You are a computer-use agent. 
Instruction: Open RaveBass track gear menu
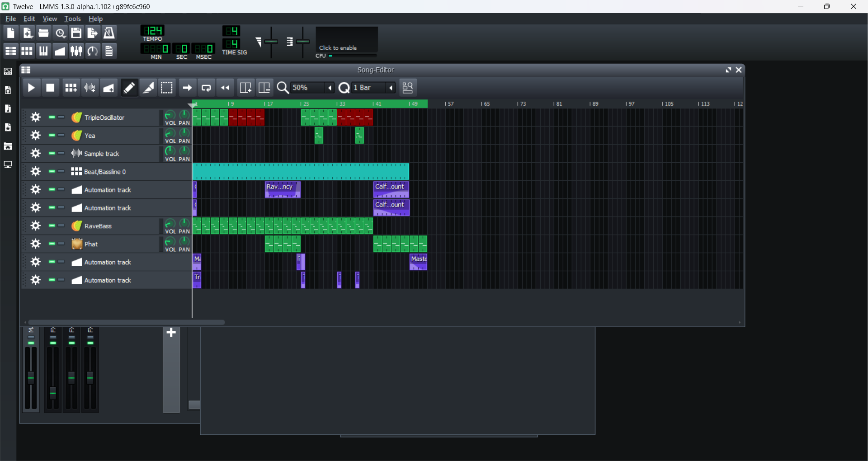[36, 226]
